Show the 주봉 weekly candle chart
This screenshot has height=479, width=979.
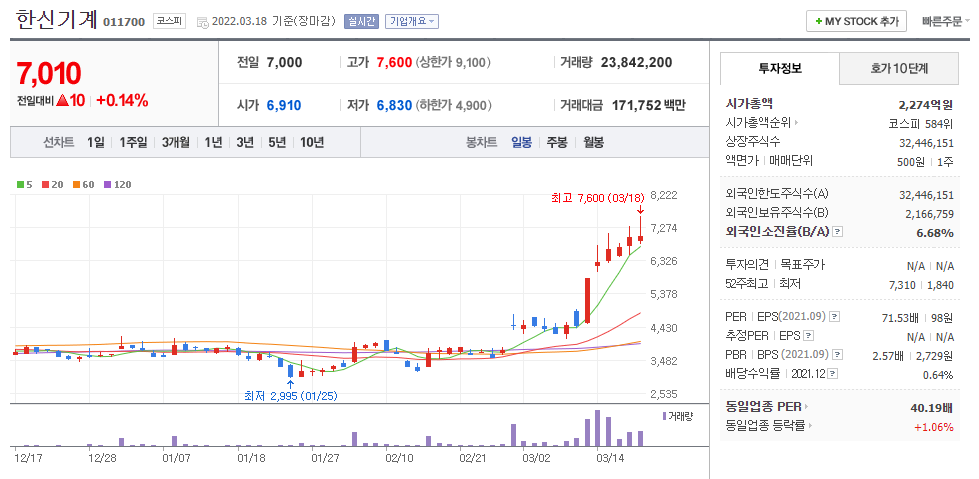(557, 142)
